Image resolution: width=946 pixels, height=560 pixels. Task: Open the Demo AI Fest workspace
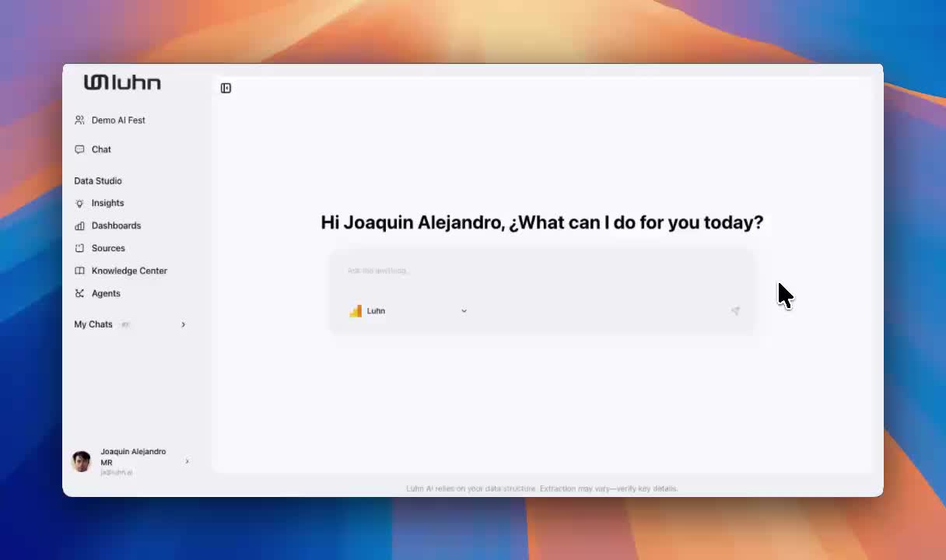click(118, 120)
